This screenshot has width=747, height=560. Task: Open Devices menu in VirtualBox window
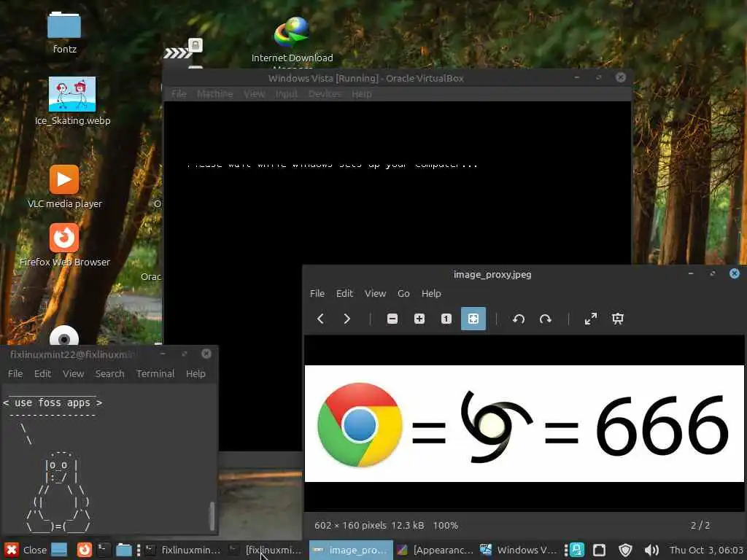click(325, 94)
